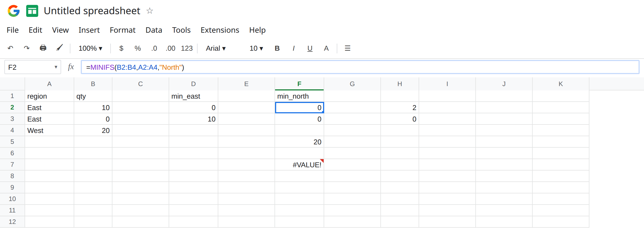Open the 100% zoom dropdown

[x=90, y=48]
